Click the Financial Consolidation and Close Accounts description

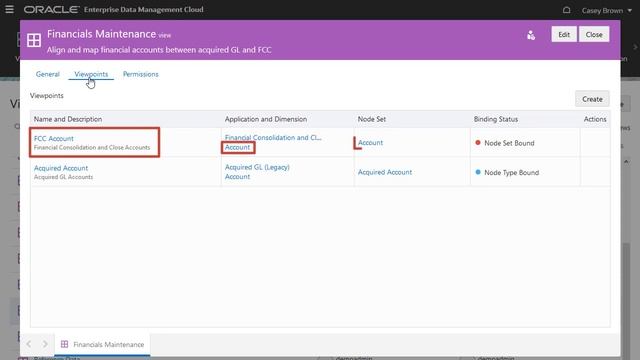(92, 147)
